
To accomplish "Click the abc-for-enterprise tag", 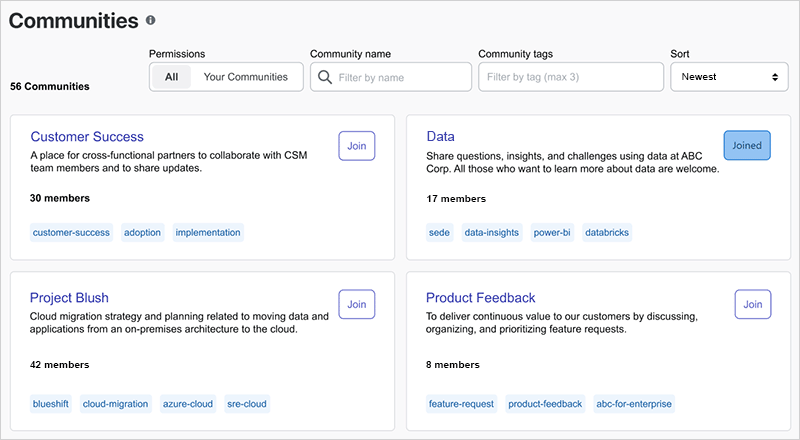I will click(633, 404).
